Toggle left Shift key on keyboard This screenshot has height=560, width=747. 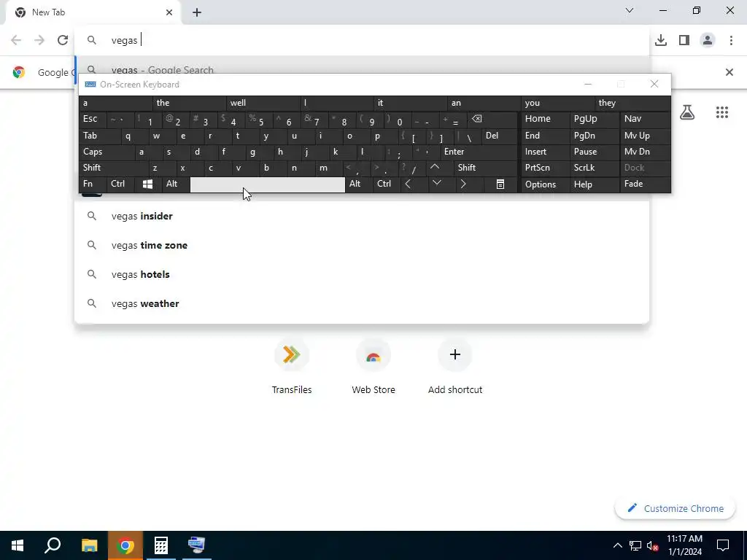pos(115,168)
